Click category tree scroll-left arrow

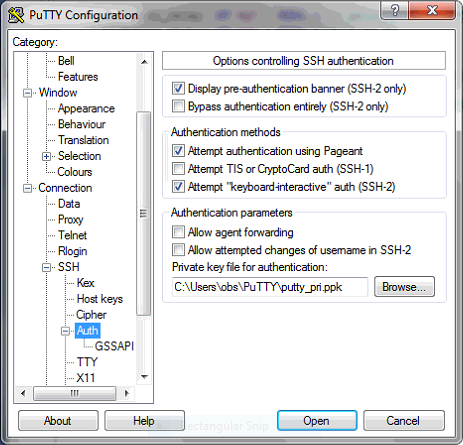click(23, 393)
